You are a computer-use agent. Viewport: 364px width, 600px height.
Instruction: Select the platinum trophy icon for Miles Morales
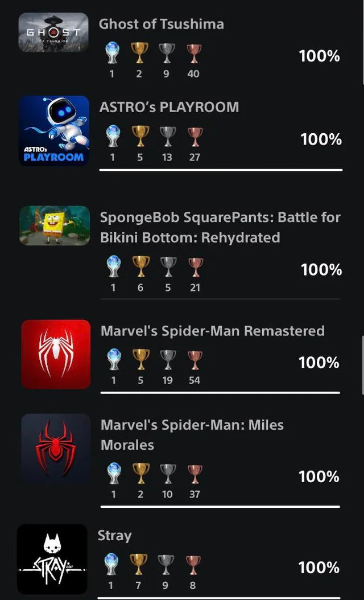click(x=113, y=474)
